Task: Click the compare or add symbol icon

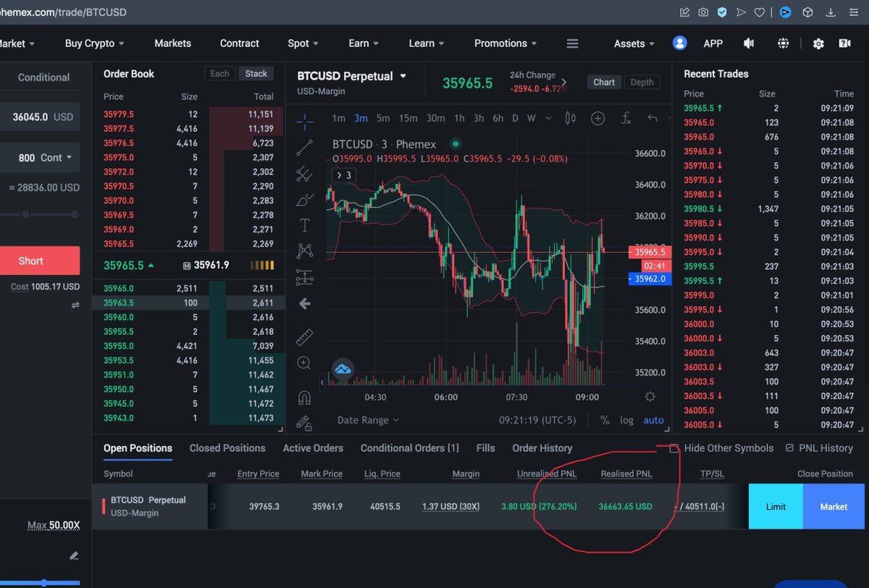Action: click(597, 118)
